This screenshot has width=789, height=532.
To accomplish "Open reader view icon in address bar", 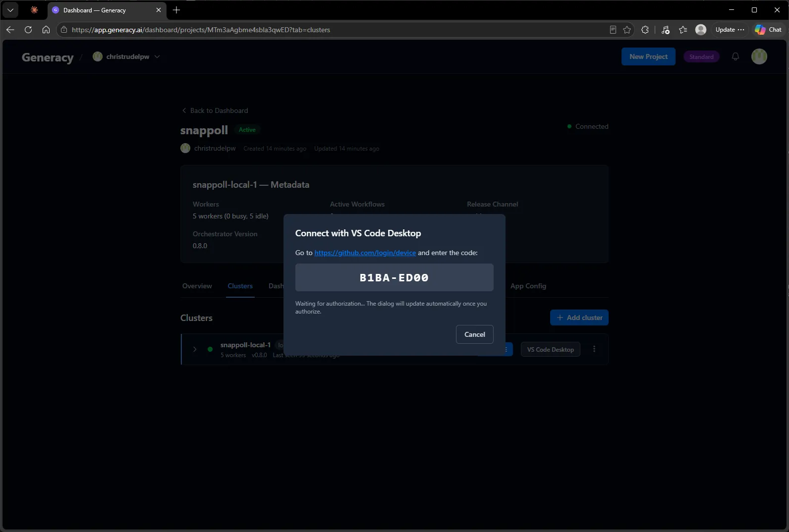I will click(x=613, y=30).
